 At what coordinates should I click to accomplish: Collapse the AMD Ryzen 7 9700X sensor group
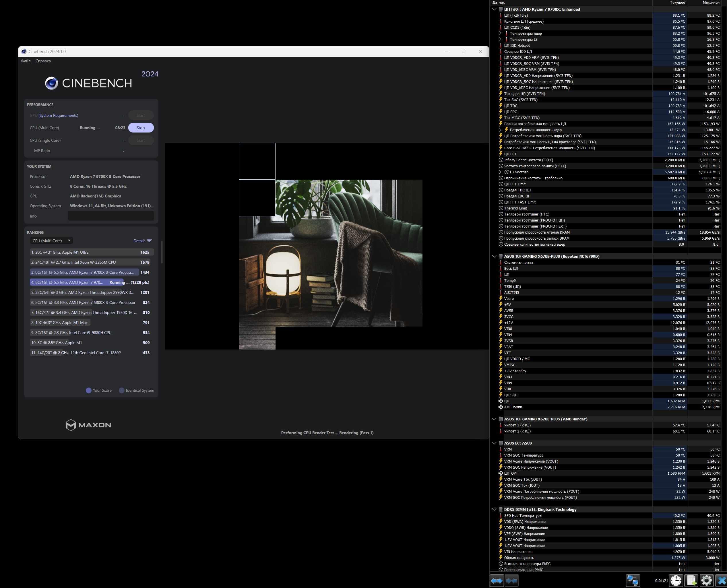click(x=494, y=9)
